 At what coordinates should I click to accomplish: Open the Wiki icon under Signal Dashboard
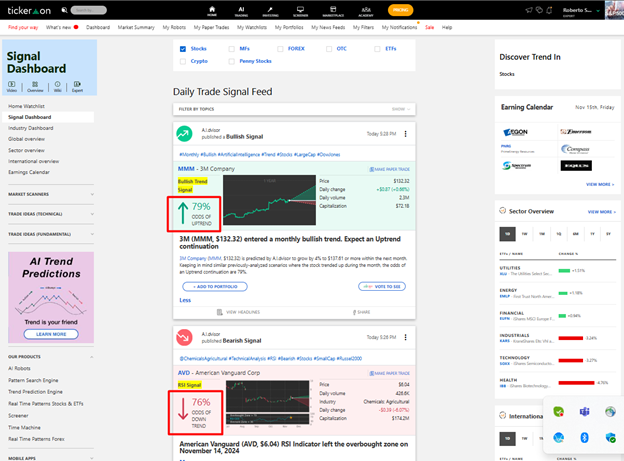[58, 86]
